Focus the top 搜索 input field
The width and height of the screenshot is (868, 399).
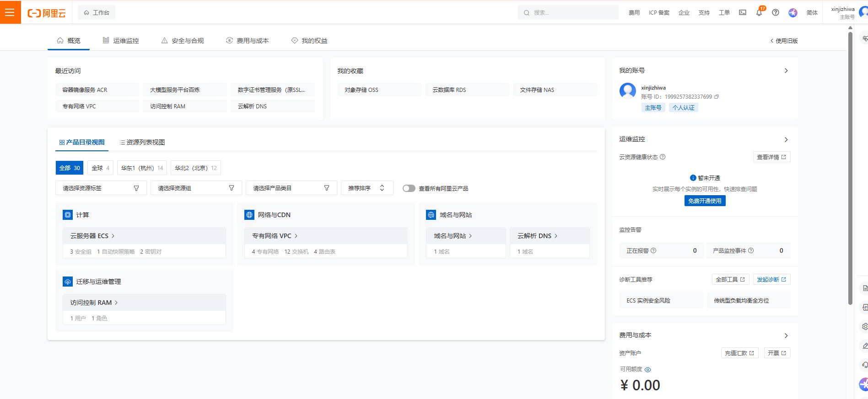568,13
